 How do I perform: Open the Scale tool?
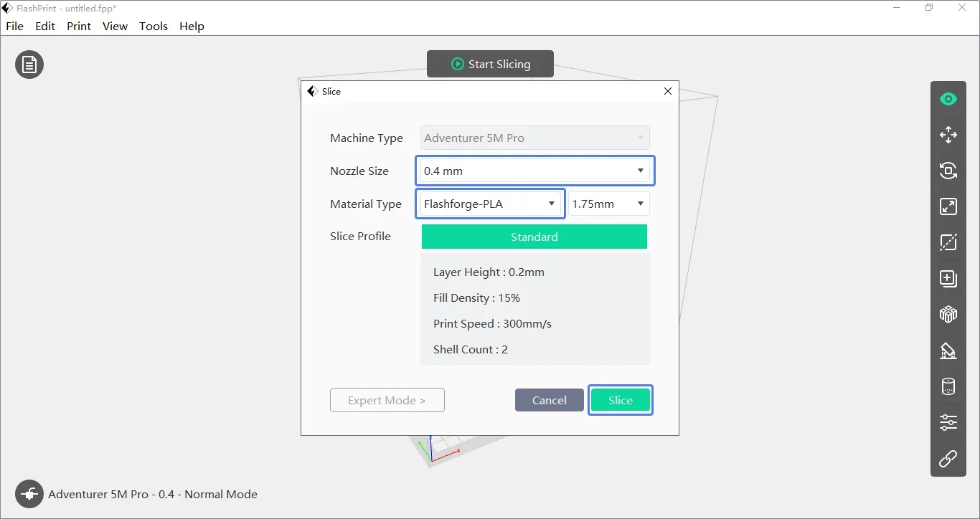948,206
